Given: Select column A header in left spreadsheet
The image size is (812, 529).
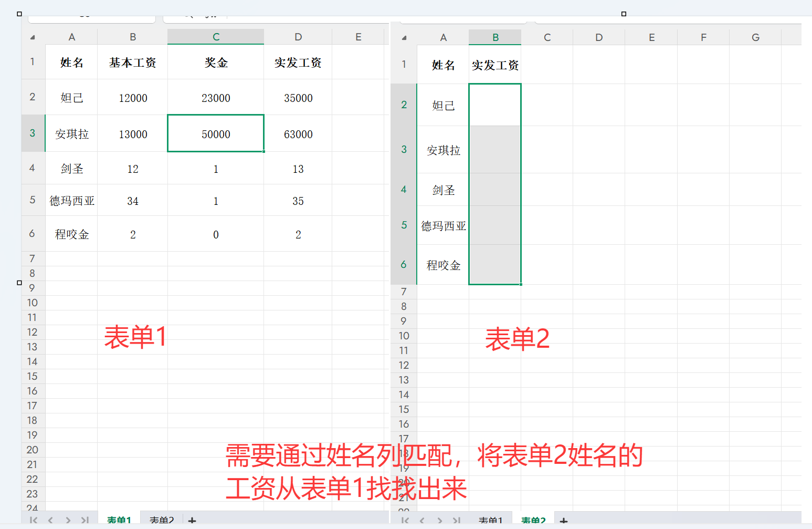Looking at the screenshot, I should click(72, 37).
